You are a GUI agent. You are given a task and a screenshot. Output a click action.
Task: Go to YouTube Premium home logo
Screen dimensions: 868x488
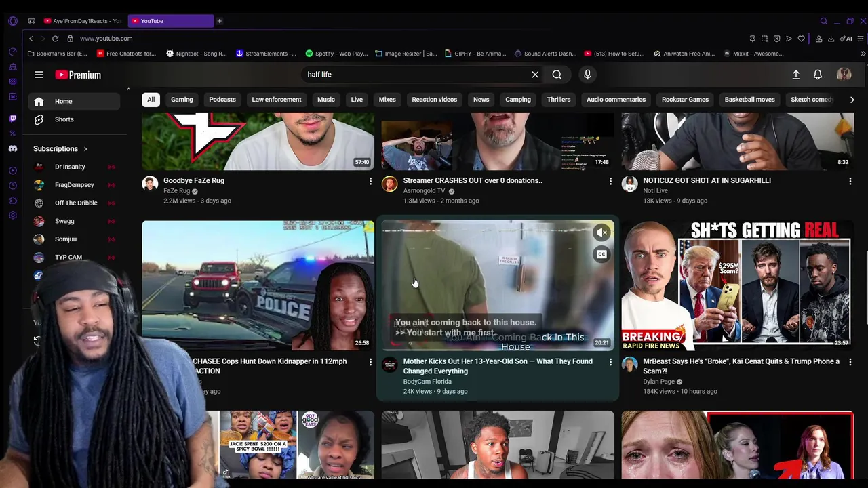78,75
